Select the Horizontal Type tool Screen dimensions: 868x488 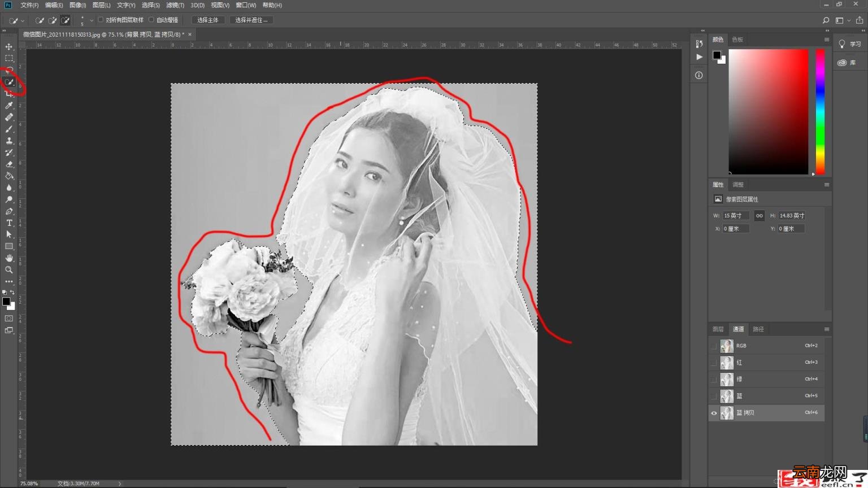(9, 223)
